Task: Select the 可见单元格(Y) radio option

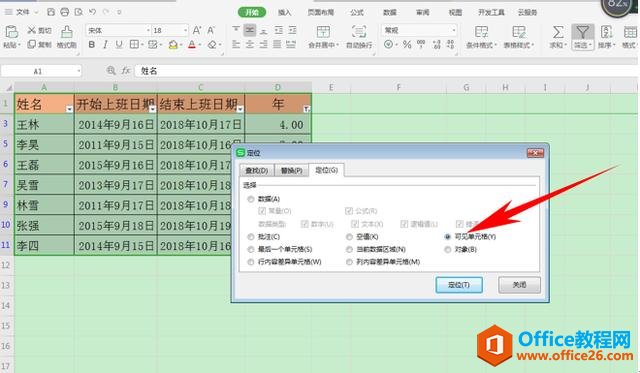Action: pyautogui.click(x=448, y=237)
